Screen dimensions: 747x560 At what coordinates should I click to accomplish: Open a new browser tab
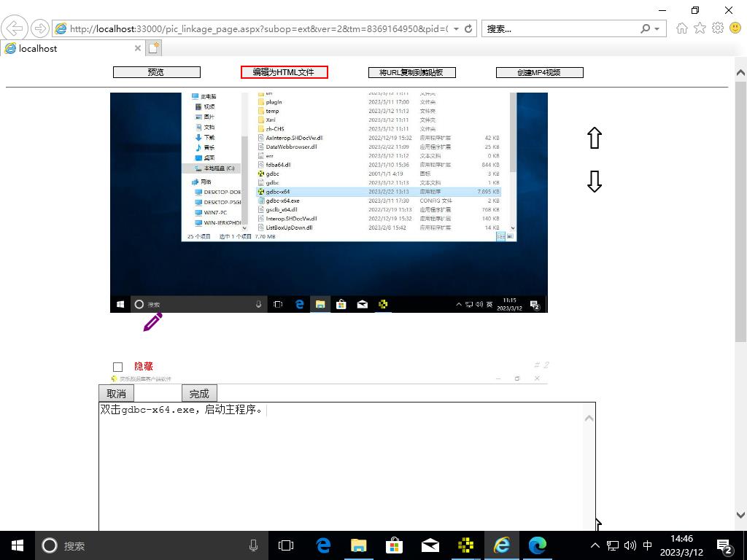point(153,49)
